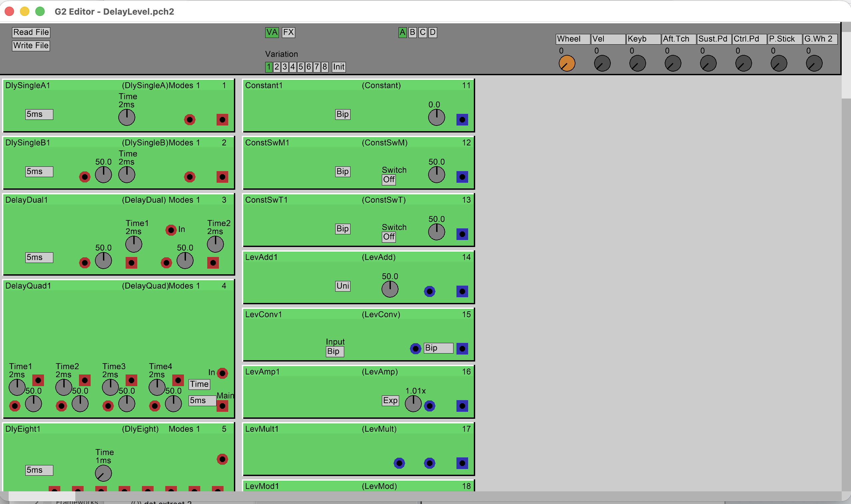The width and height of the screenshot is (851, 504).
Task: Click the orange Wheel knob
Action: [x=566, y=64]
